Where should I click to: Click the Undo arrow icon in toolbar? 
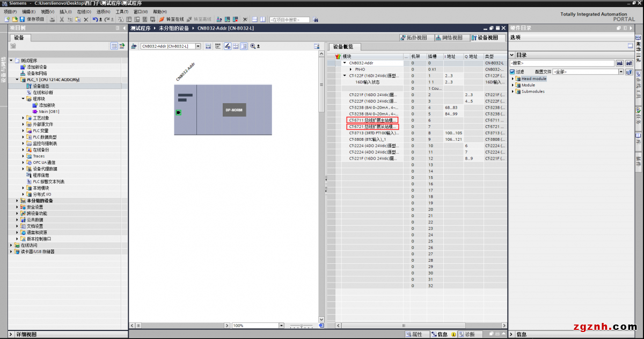pos(94,19)
